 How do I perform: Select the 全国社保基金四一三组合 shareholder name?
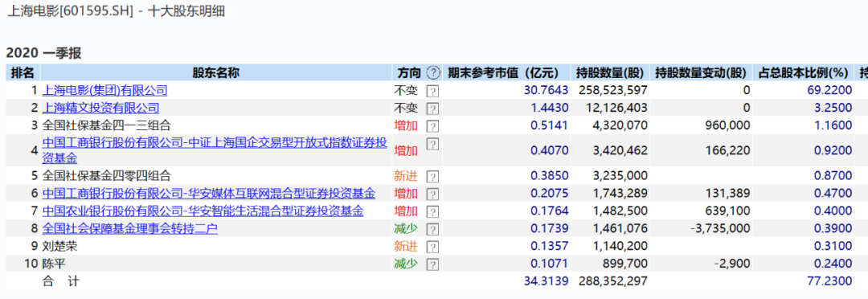[x=107, y=125]
